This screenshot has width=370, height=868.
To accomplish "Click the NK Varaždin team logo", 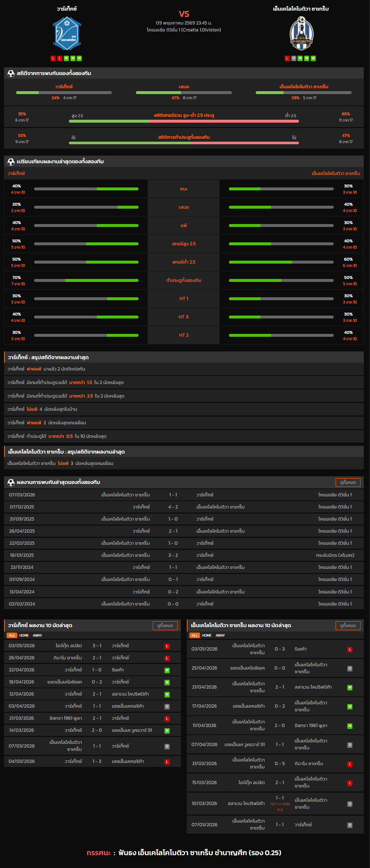I will tap(67, 34).
